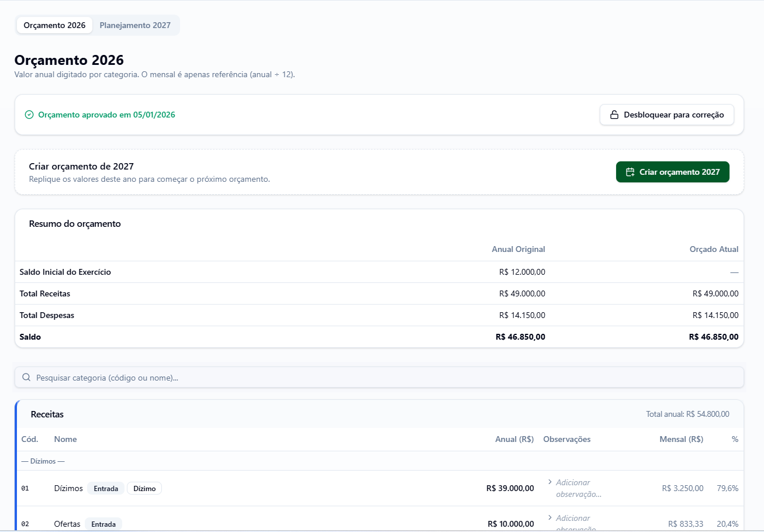The width and height of the screenshot is (764, 532).
Task: Click the R$ 3.250,00 monthly value
Action: [x=683, y=488]
